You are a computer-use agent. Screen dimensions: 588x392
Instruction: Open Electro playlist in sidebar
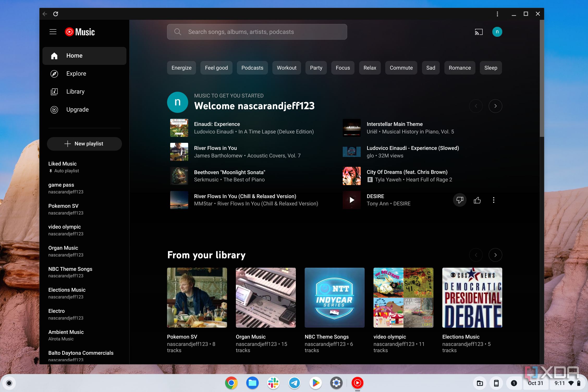coord(84,314)
